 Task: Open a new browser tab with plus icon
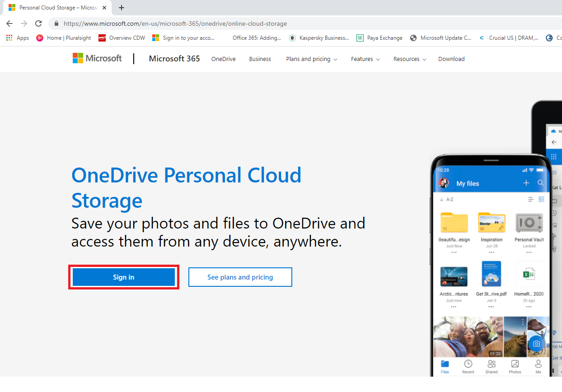click(121, 8)
